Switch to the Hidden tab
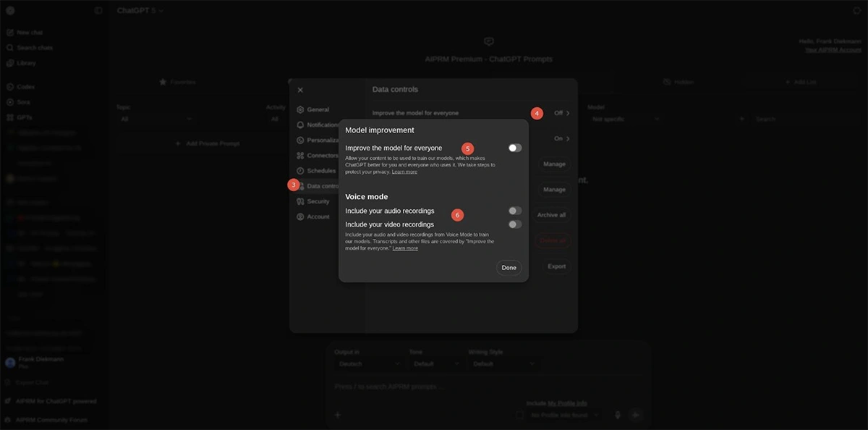The height and width of the screenshot is (430, 868). click(x=678, y=82)
